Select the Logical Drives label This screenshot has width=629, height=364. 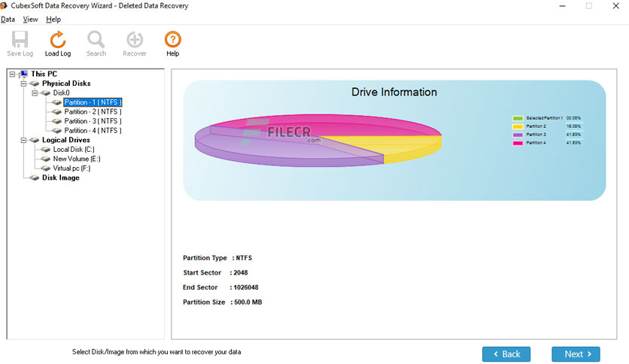(x=65, y=140)
